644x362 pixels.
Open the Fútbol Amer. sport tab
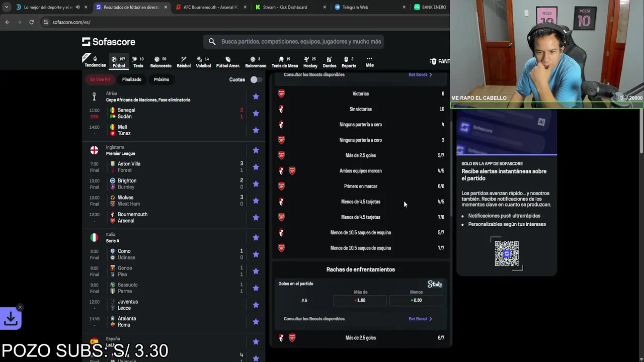[x=228, y=62]
